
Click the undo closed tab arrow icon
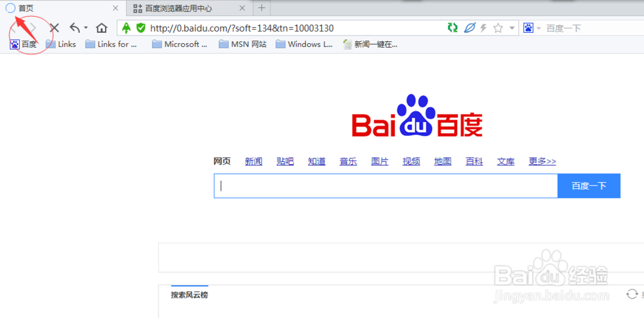(x=75, y=28)
